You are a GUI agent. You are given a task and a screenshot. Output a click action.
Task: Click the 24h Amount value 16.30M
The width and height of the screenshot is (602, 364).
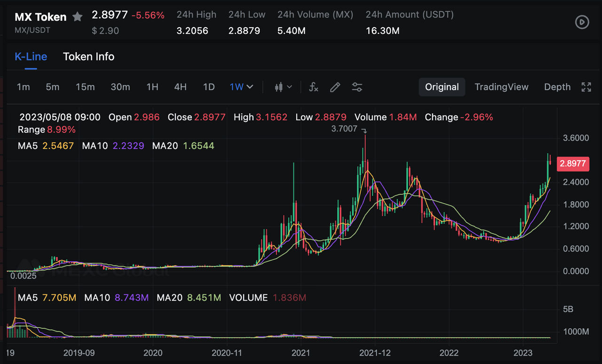pyautogui.click(x=383, y=31)
